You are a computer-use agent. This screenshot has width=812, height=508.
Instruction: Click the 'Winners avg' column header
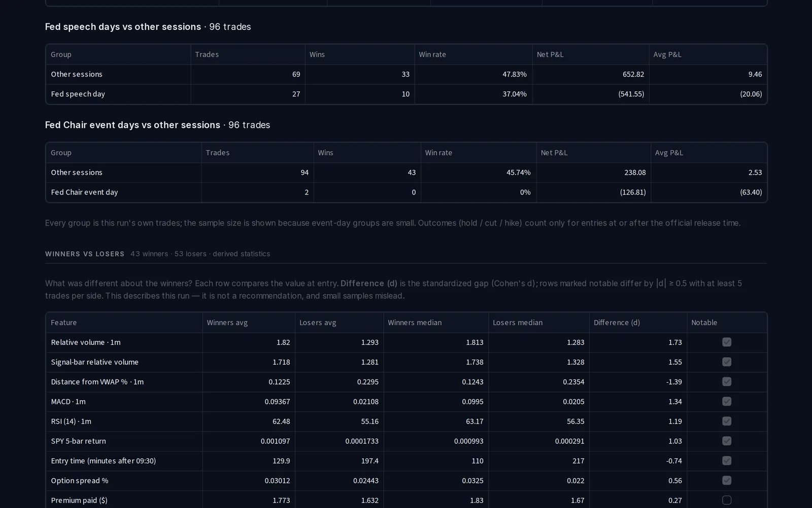(x=227, y=323)
